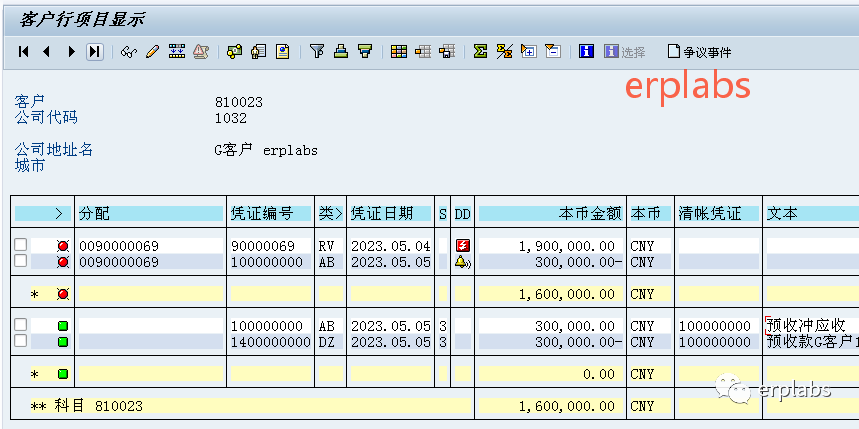Select the 本币 column header
The image size is (859, 429).
(x=650, y=214)
